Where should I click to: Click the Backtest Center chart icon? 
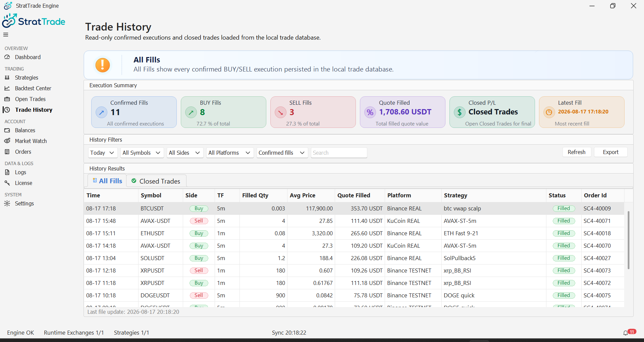(x=7, y=88)
